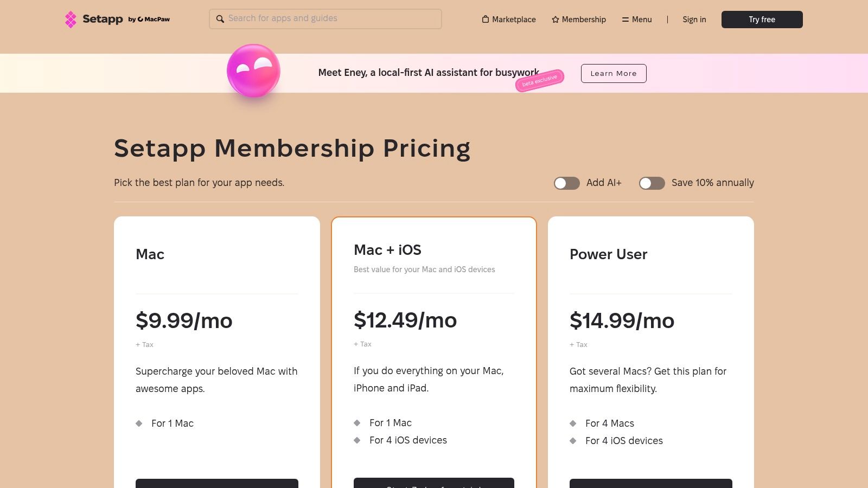868x488 pixels.
Task: Click the subscribe button under Power User
Action: coord(650,484)
